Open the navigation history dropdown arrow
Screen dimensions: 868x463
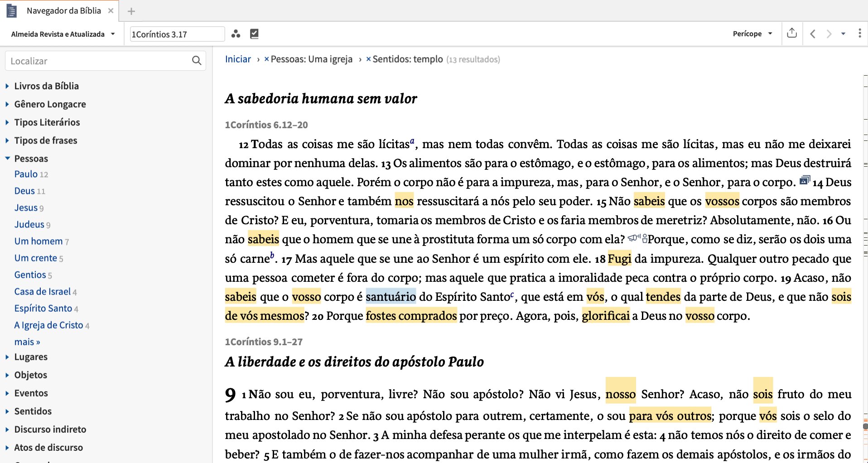click(x=843, y=34)
